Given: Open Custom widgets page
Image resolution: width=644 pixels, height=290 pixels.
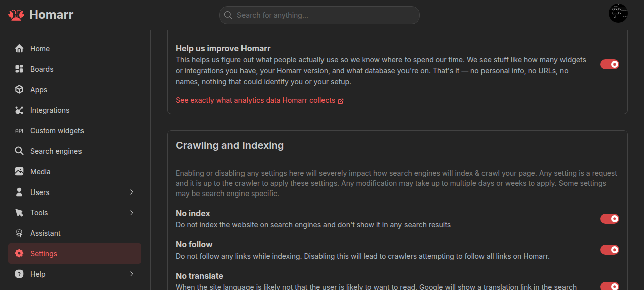Looking at the screenshot, I should tap(74, 131).
